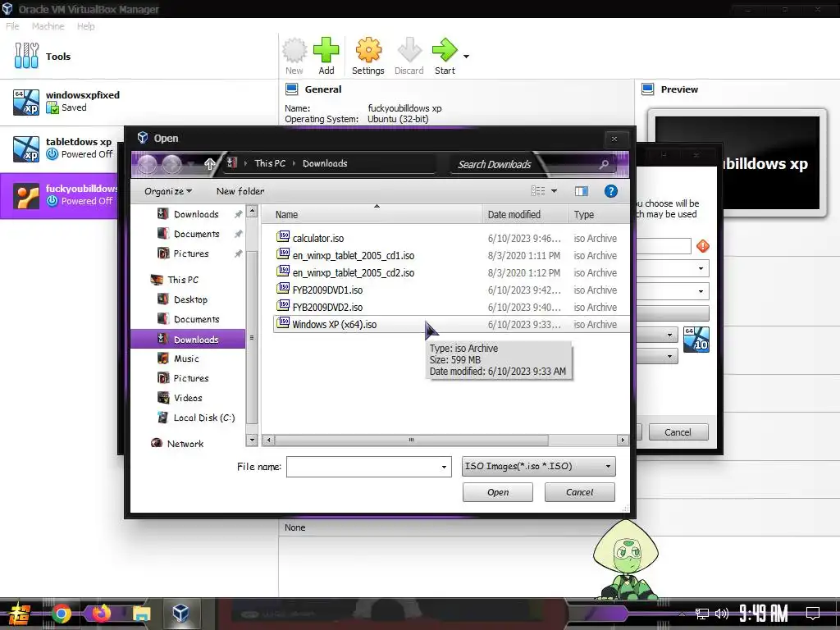
Task: Open VirtualBox Settings gear icon
Action: coord(368,50)
